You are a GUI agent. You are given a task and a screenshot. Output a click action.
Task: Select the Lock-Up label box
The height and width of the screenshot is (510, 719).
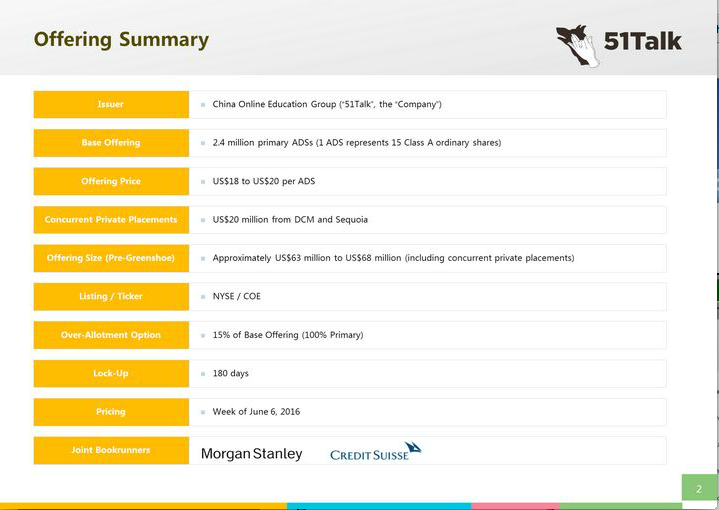pos(111,373)
